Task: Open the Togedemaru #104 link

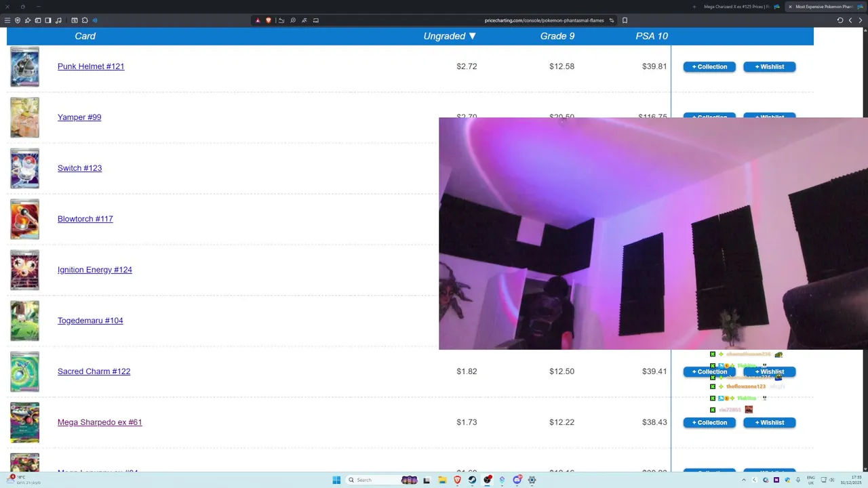Action: point(90,321)
